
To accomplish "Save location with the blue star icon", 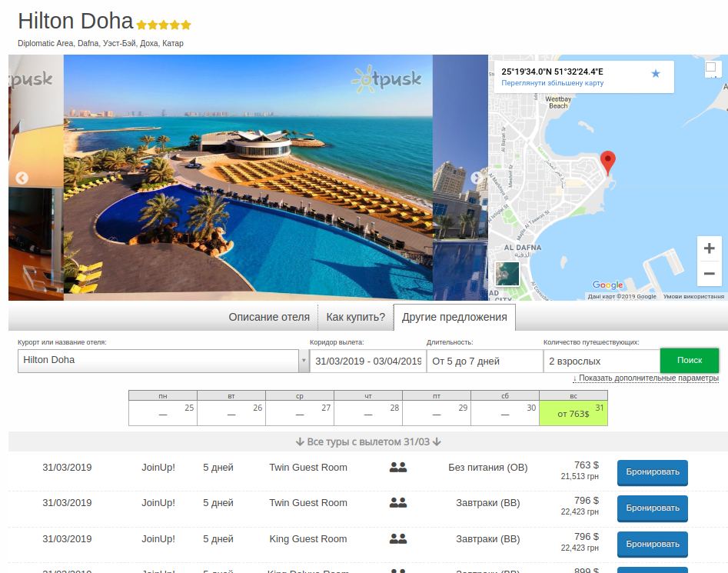I will 656,73.
